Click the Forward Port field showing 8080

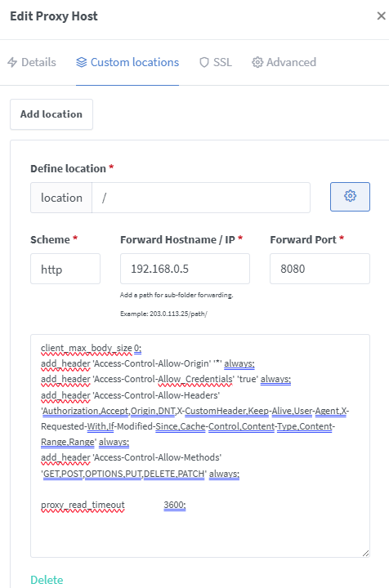click(x=320, y=269)
